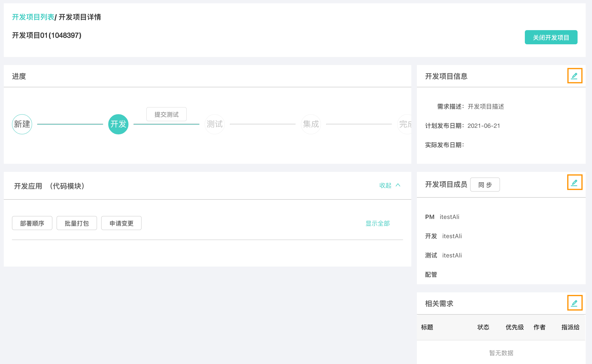Click the 申请变更 button
Image resolution: width=592 pixels, height=364 pixels.
point(121,223)
